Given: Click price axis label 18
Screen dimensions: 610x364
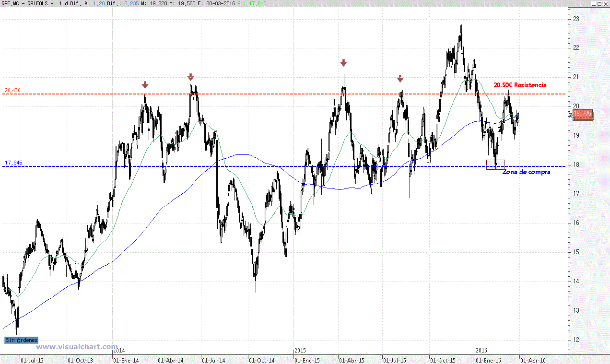Looking at the screenshot, I should point(576,164).
